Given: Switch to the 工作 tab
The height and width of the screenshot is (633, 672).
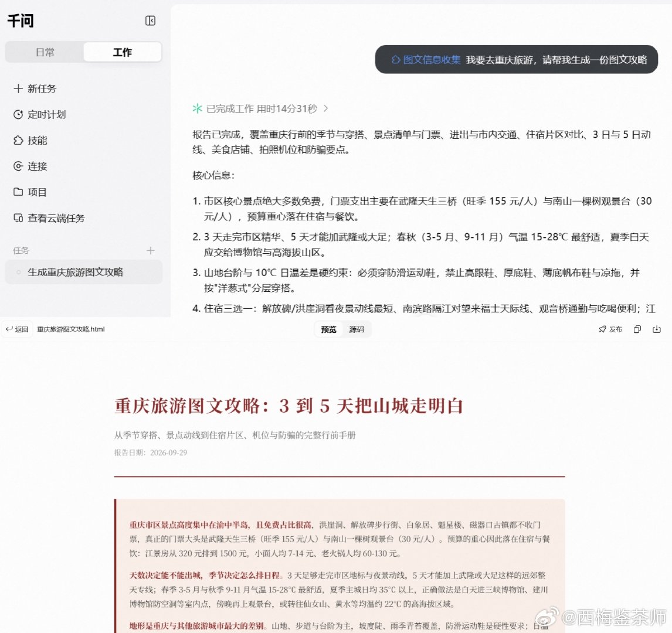Looking at the screenshot, I should coord(123,52).
